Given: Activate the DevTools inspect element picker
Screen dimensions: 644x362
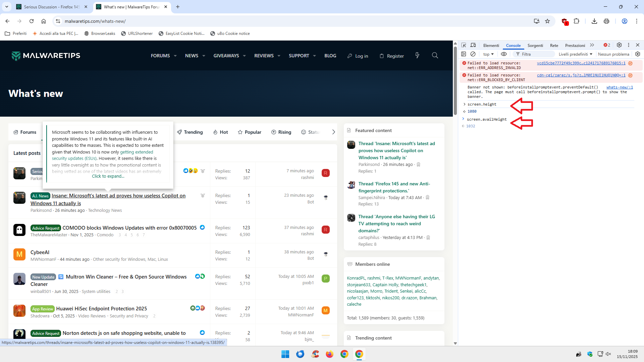Looking at the screenshot, I should pyautogui.click(x=464, y=45).
